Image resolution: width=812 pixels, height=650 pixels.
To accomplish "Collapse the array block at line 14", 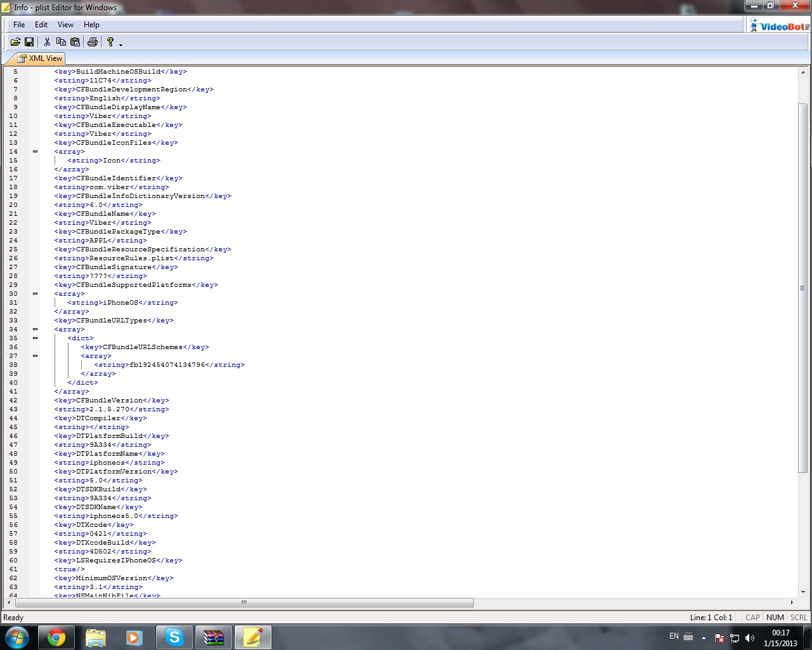I will 35,152.
